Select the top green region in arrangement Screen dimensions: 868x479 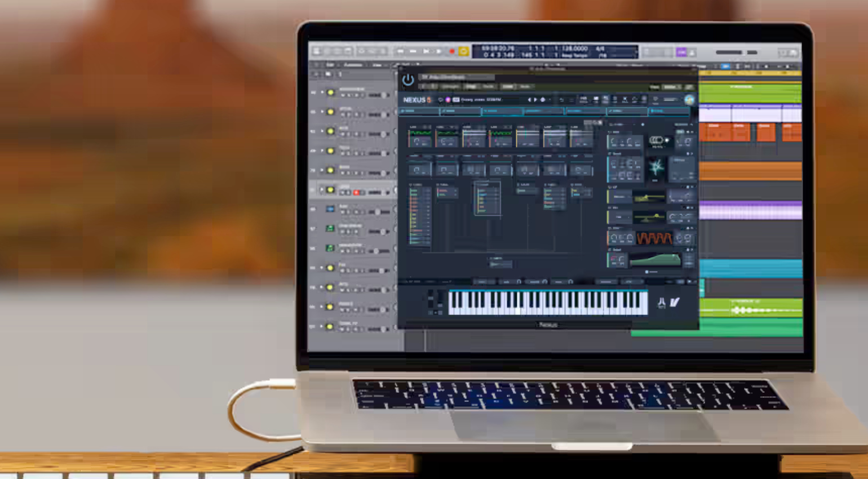click(x=750, y=93)
